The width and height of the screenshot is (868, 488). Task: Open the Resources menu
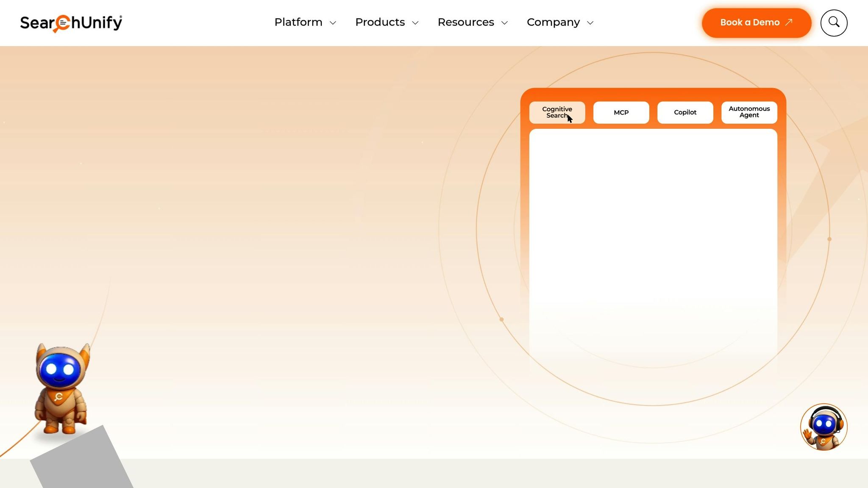point(466,22)
